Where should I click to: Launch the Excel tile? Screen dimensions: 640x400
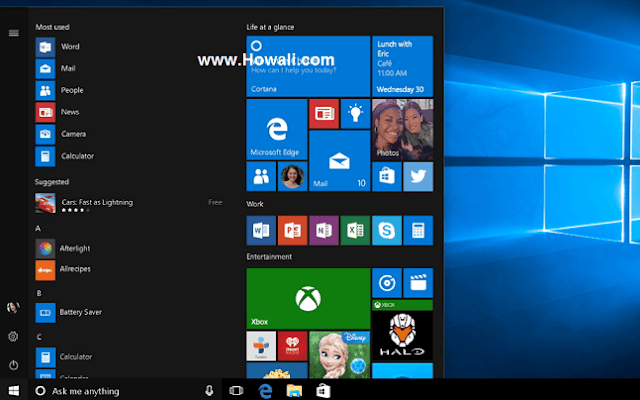(x=356, y=231)
